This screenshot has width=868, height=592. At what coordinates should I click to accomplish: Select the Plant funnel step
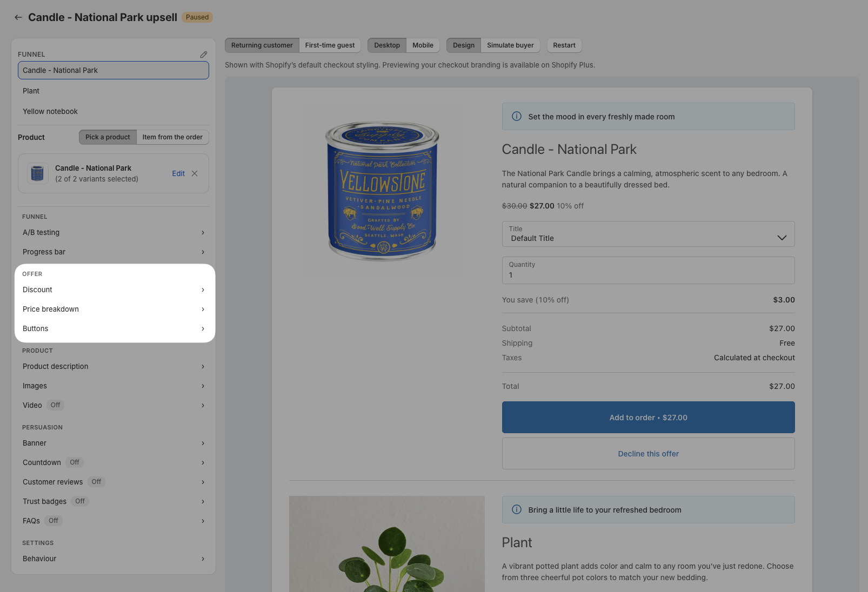point(113,91)
